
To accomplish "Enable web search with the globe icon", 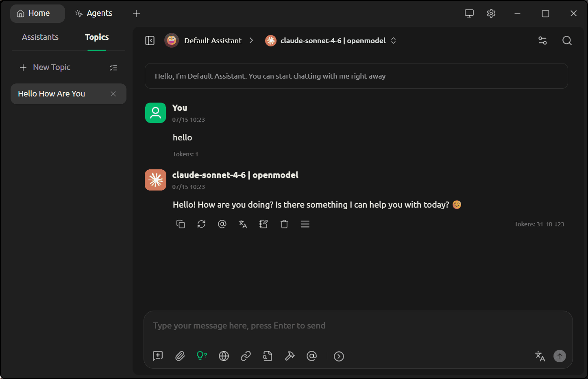I will [x=224, y=356].
